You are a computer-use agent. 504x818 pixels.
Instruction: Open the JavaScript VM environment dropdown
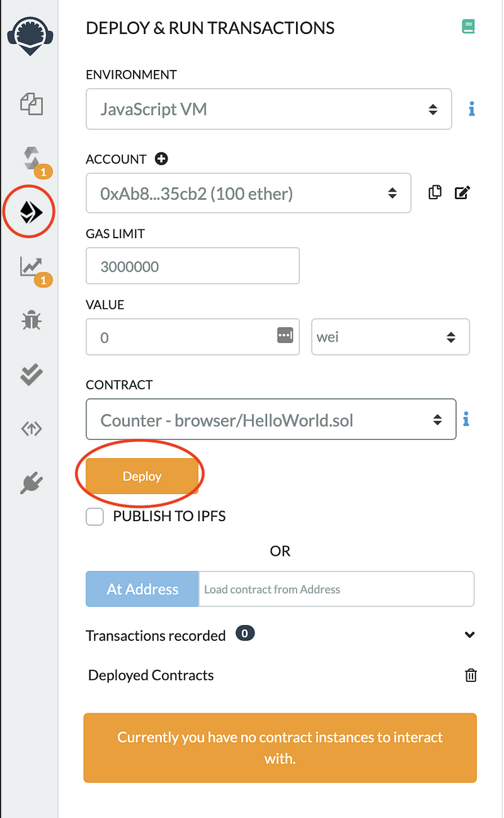[268, 109]
